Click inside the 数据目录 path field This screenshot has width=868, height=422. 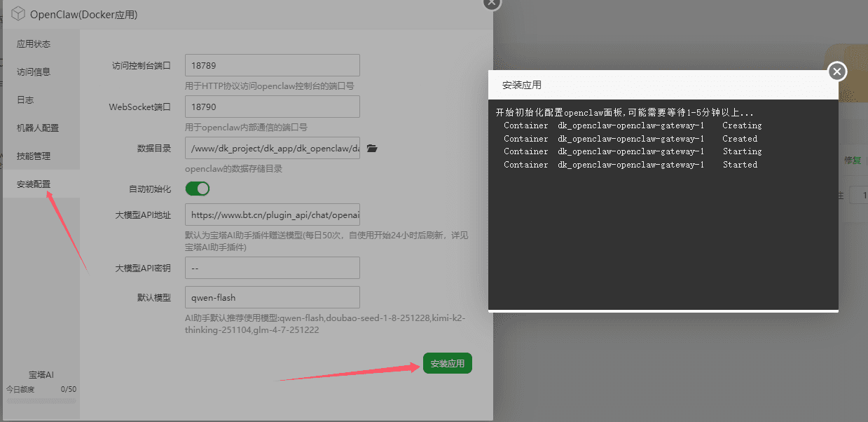(272, 148)
